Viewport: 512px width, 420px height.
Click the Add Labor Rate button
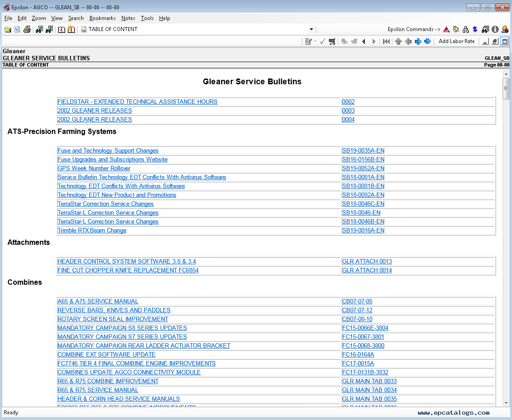[x=457, y=41]
